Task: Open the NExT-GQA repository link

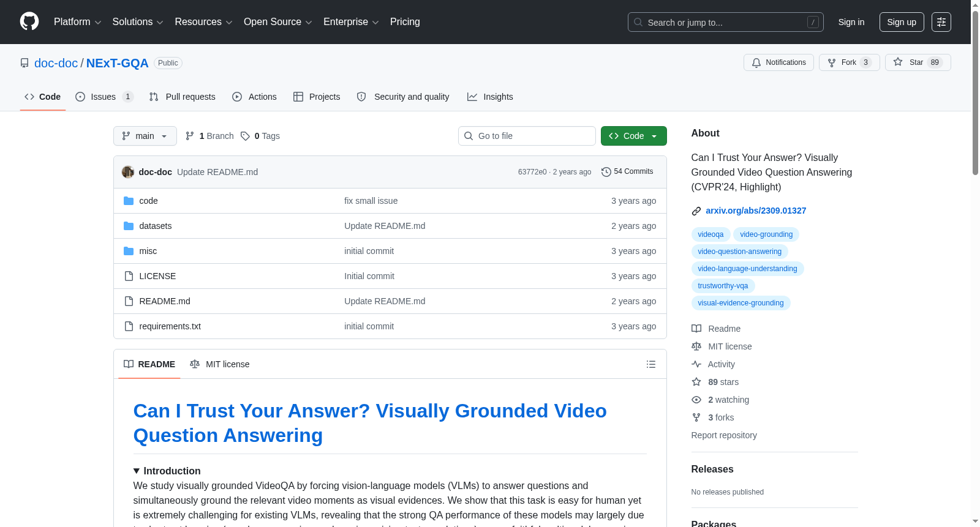Action: tap(117, 63)
